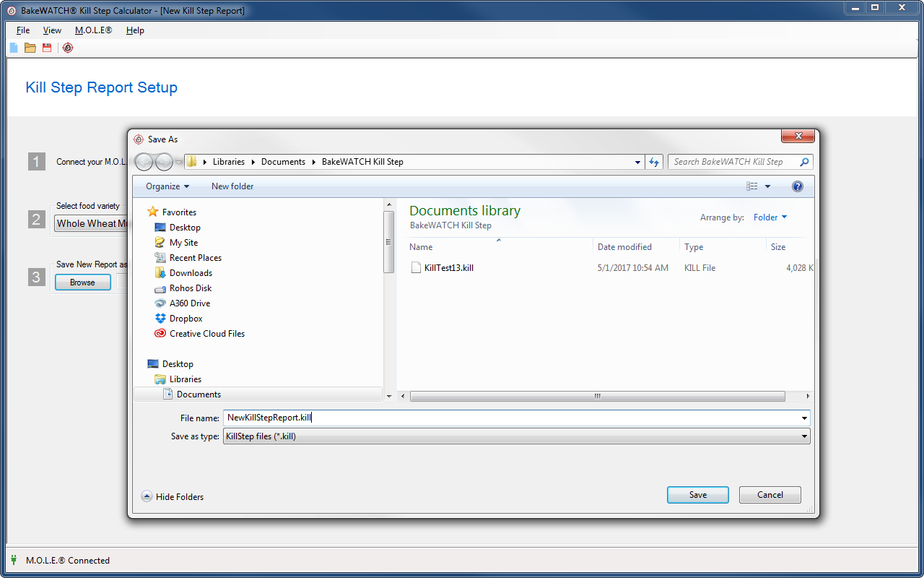Open the dialog Help question mark icon
The height and width of the screenshot is (578, 924).
pos(797,186)
